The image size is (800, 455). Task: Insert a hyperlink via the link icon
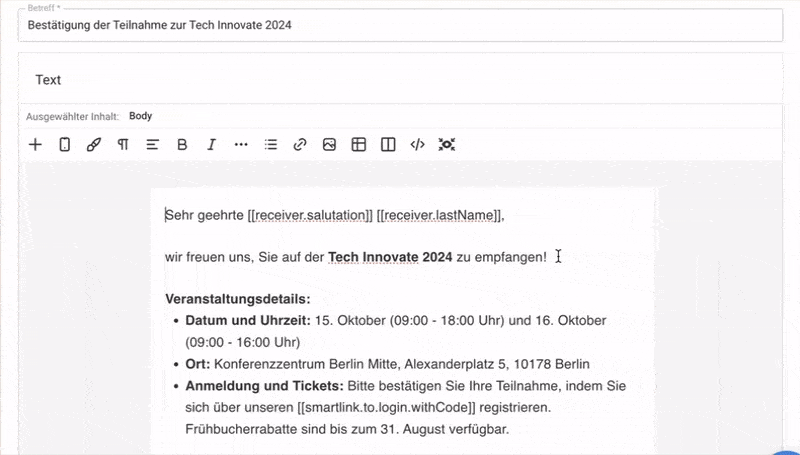tap(299, 144)
